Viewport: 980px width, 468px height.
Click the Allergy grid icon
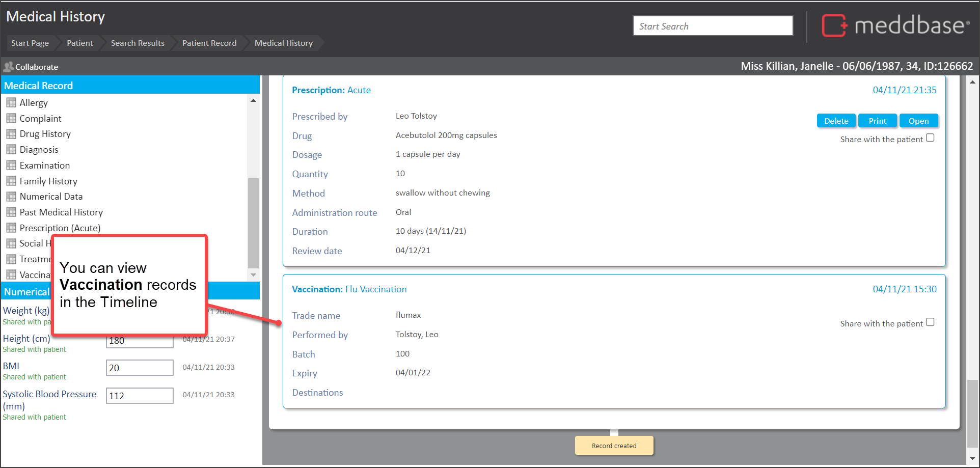(11, 103)
